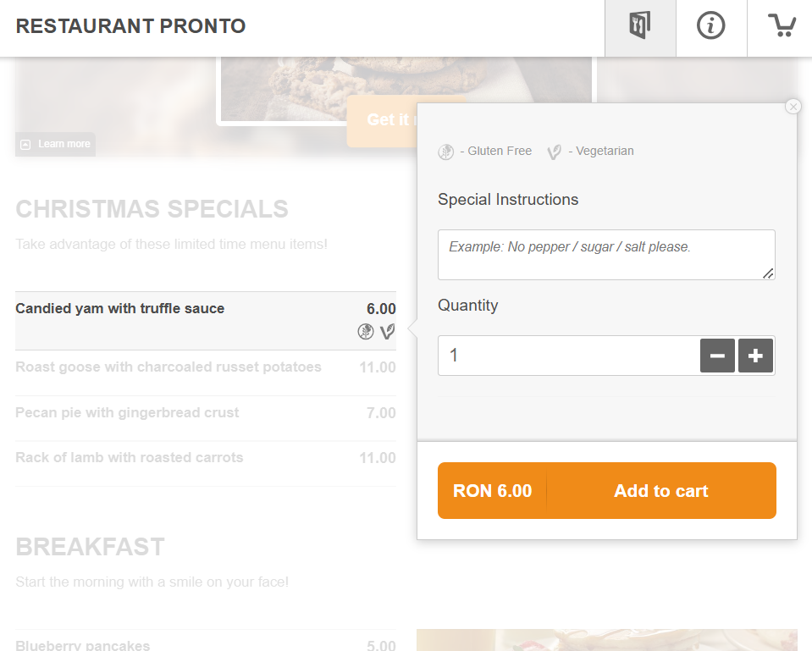Click candied yam's vegetarian leaf icon
Viewport: 812px width, 651px height.
[388, 332]
